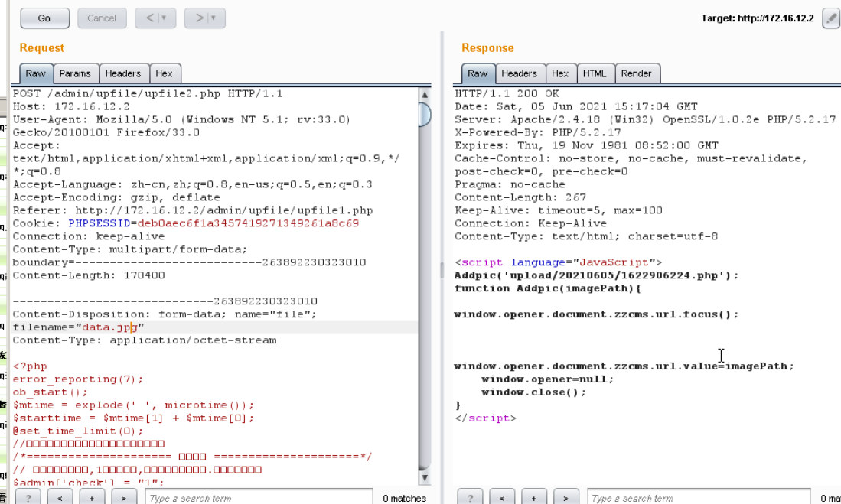
Task: Click the request scrollbar up arrow
Action: (424, 95)
